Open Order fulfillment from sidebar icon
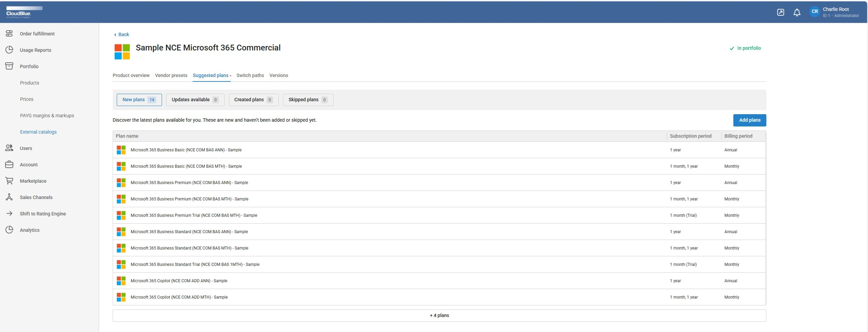Viewport: 868px width, 332px height. click(x=9, y=34)
